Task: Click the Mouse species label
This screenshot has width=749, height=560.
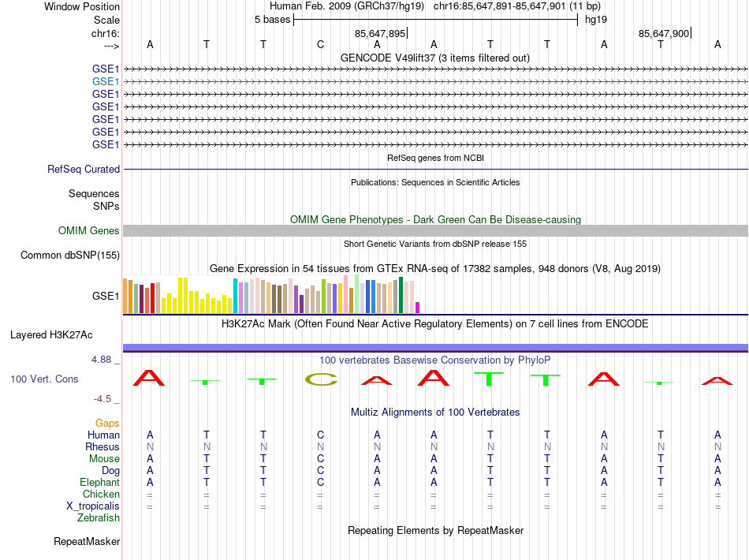Action: 104,459
